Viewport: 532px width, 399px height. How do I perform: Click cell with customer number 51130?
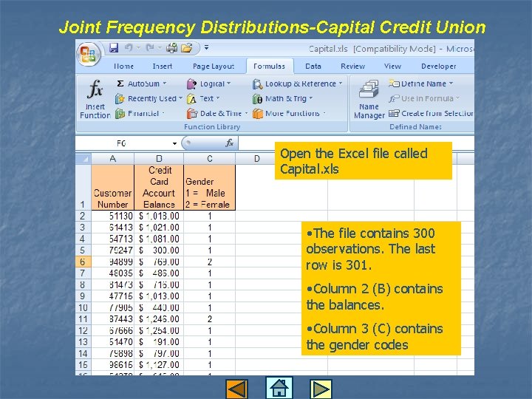(x=112, y=216)
